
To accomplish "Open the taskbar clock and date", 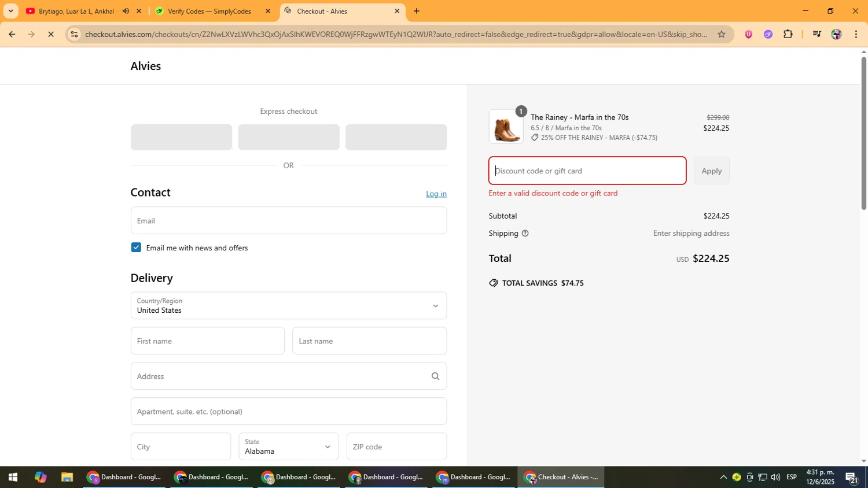I will pyautogui.click(x=821, y=477).
